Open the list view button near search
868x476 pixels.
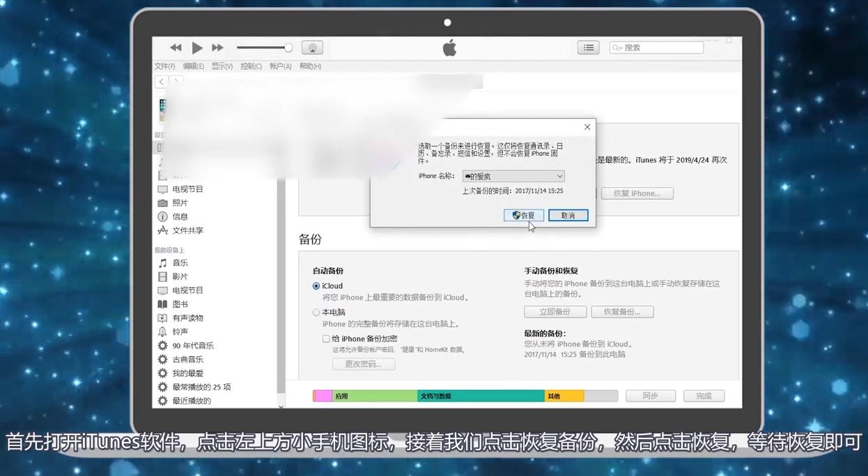(x=589, y=47)
